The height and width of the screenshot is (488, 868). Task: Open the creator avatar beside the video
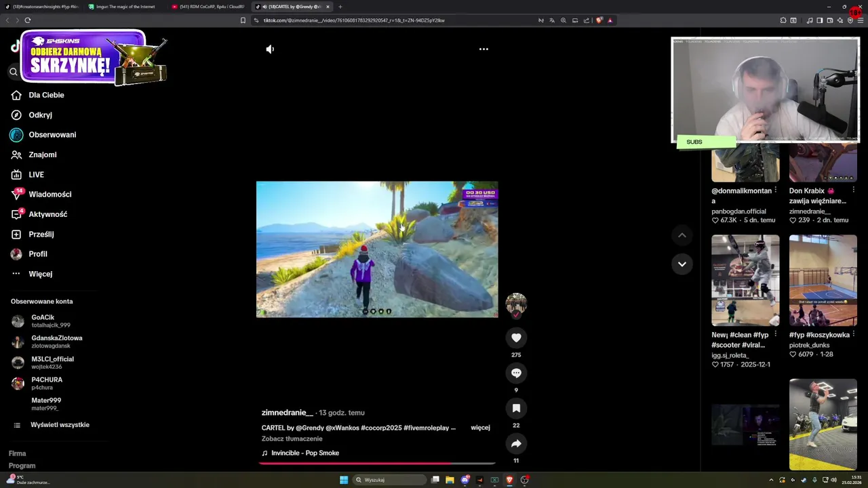click(516, 304)
